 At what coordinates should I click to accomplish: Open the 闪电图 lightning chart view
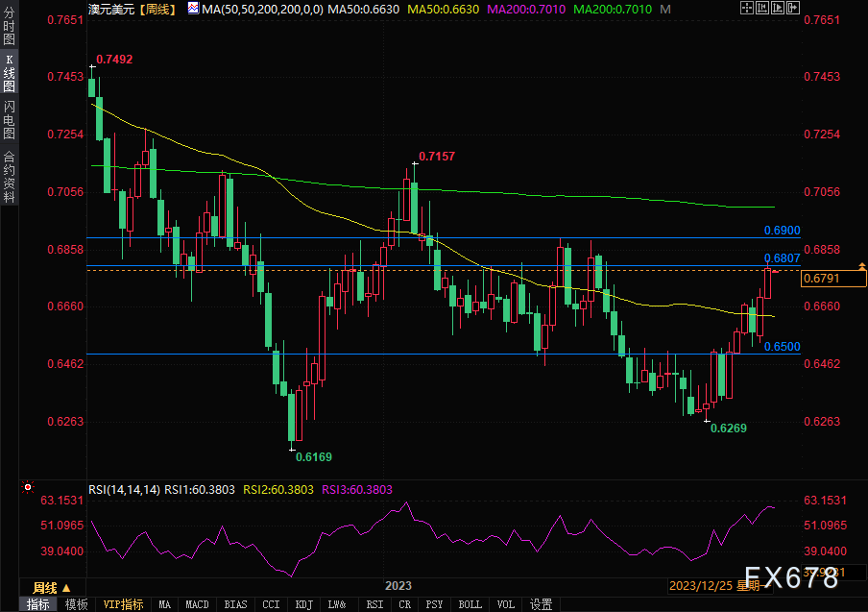(9, 122)
